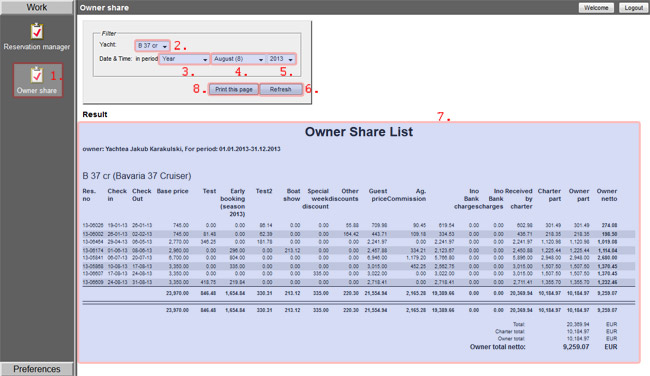This screenshot has width=650, height=376.
Task: Click the Date & Time: filter label
Action: (116, 59)
